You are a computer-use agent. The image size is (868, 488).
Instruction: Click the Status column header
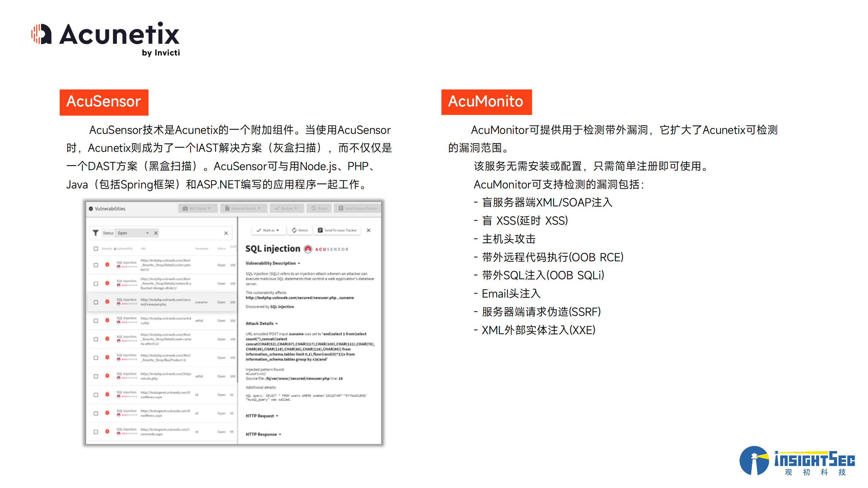(221, 249)
